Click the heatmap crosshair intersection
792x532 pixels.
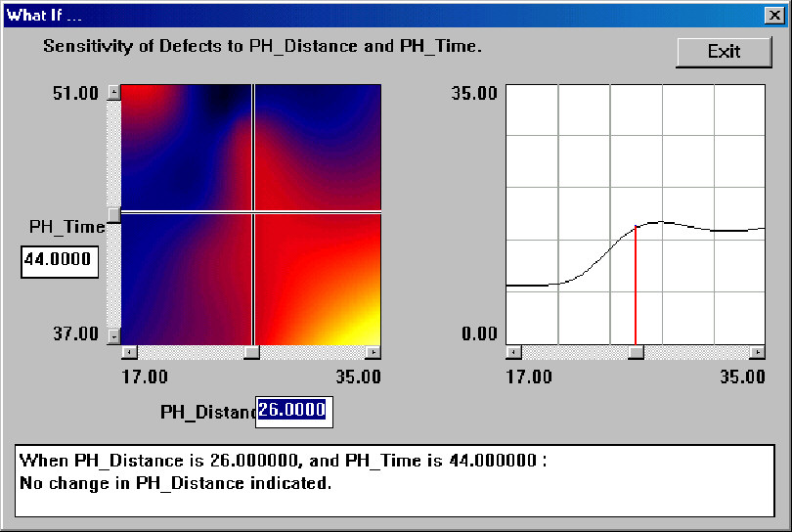[253, 211]
